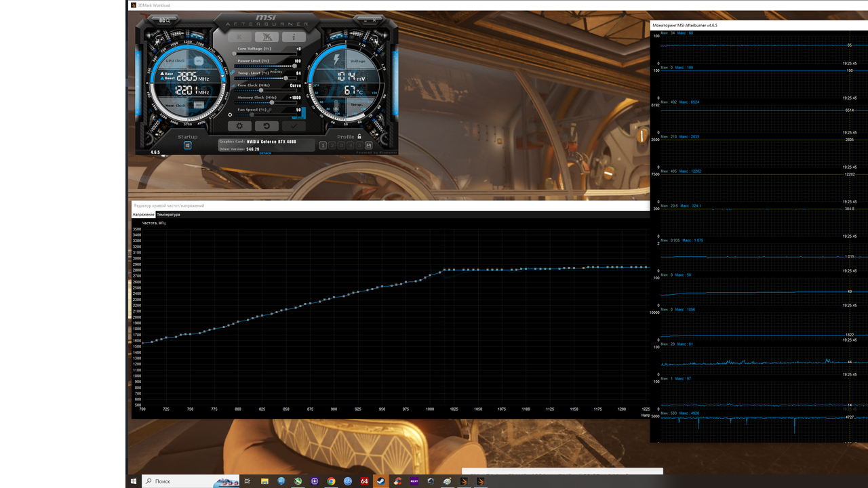Click the driver version 546.29 text
The width and height of the screenshot is (868, 488).
(x=253, y=149)
